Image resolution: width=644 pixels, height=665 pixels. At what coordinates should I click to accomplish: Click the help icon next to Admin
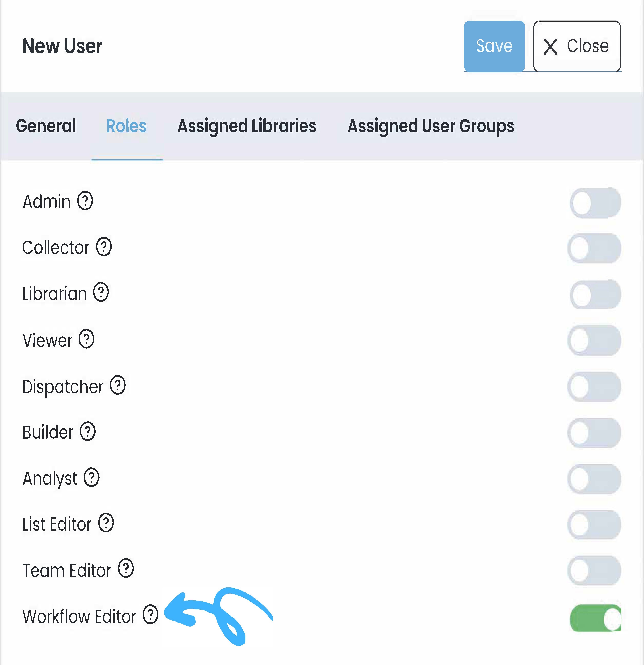(x=85, y=201)
